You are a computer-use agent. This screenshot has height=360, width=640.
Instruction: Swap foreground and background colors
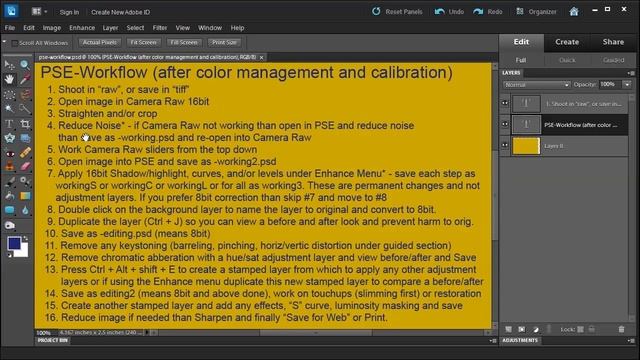[25, 238]
